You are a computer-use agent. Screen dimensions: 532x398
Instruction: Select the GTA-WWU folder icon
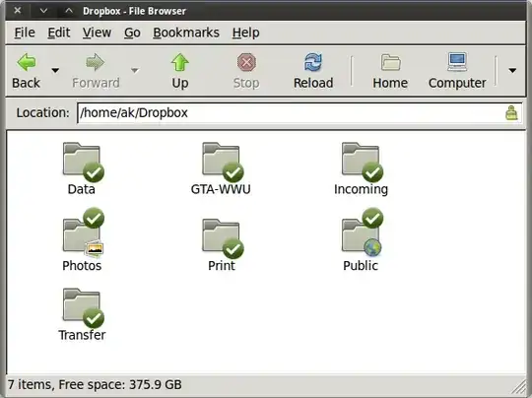(x=223, y=162)
